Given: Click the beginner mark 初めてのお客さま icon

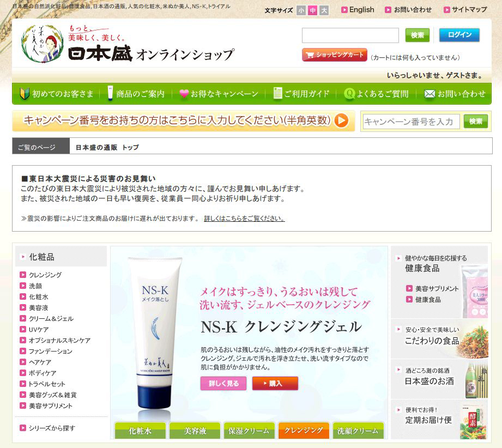Looking at the screenshot, I should tap(24, 94).
